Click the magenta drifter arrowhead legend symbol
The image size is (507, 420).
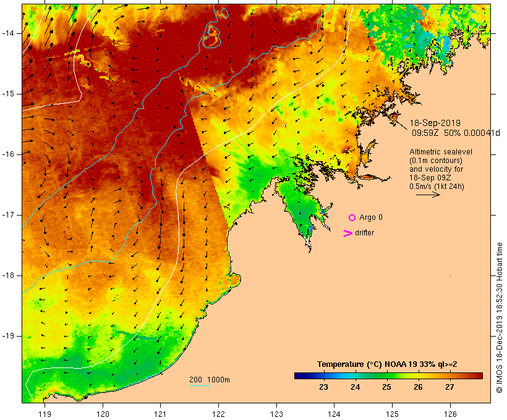click(x=347, y=233)
